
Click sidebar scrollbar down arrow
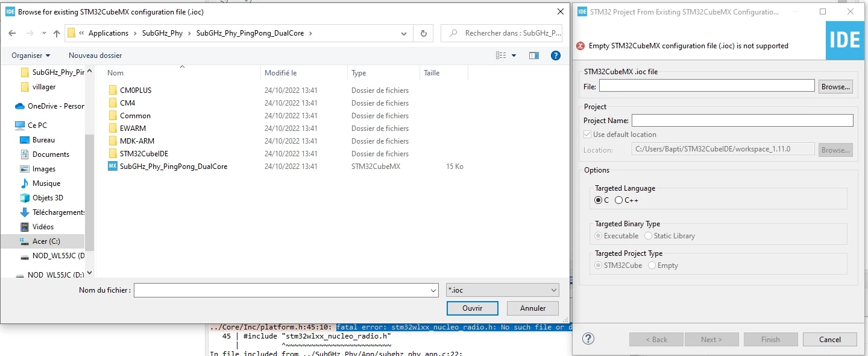(x=90, y=273)
